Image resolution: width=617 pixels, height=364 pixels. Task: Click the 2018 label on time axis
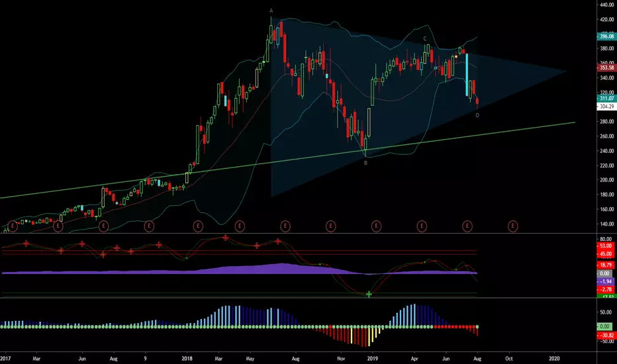coord(187,359)
